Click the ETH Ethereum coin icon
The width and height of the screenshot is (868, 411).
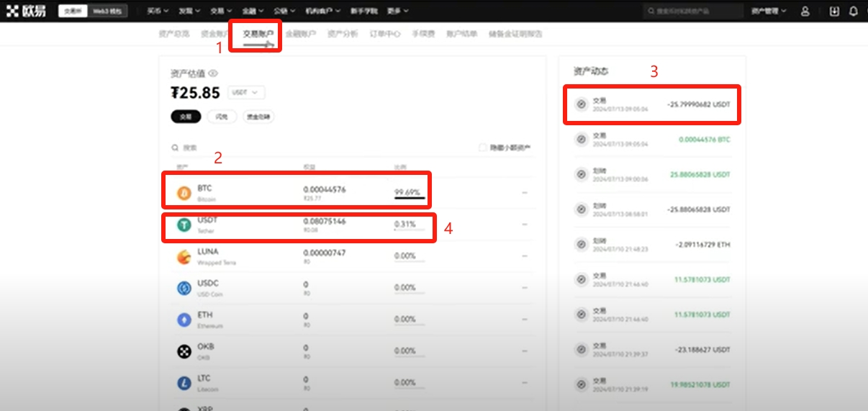(184, 320)
